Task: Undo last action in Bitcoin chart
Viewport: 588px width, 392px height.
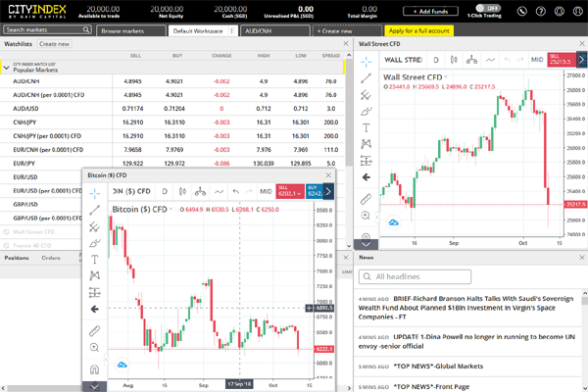Action: coord(235,192)
